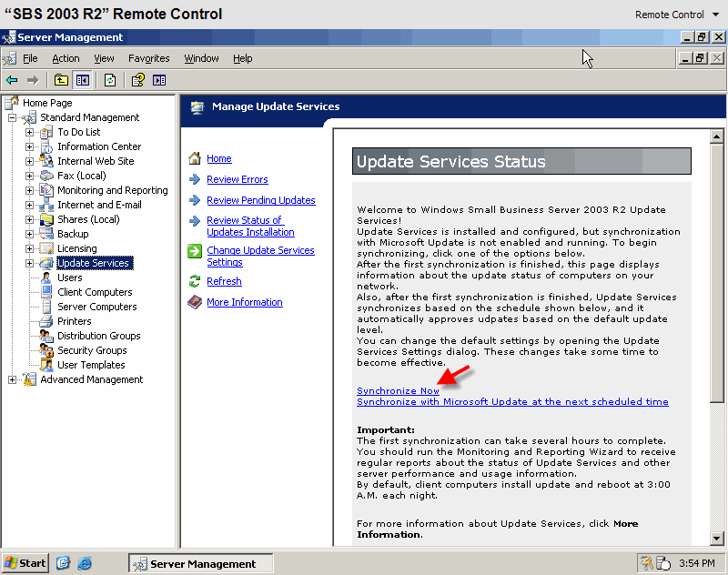
Task: Click the To Do List tree icon
Action: point(46,132)
